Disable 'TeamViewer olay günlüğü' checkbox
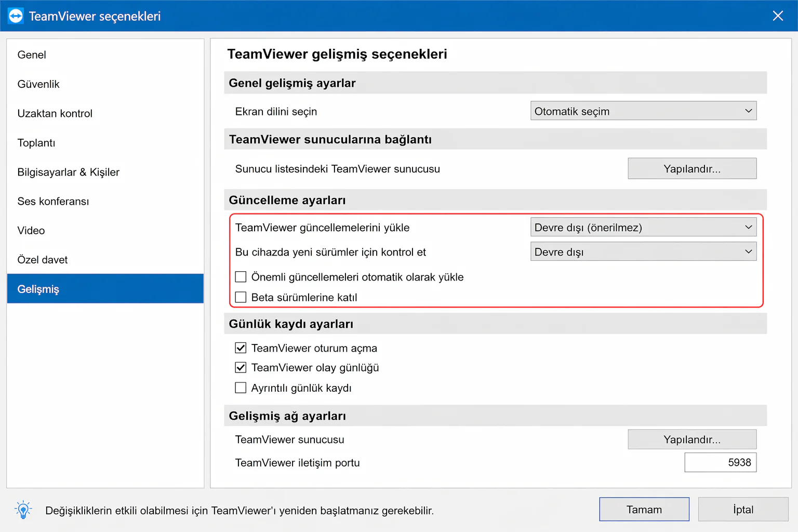Image resolution: width=798 pixels, height=532 pixels. pos(241,368)
